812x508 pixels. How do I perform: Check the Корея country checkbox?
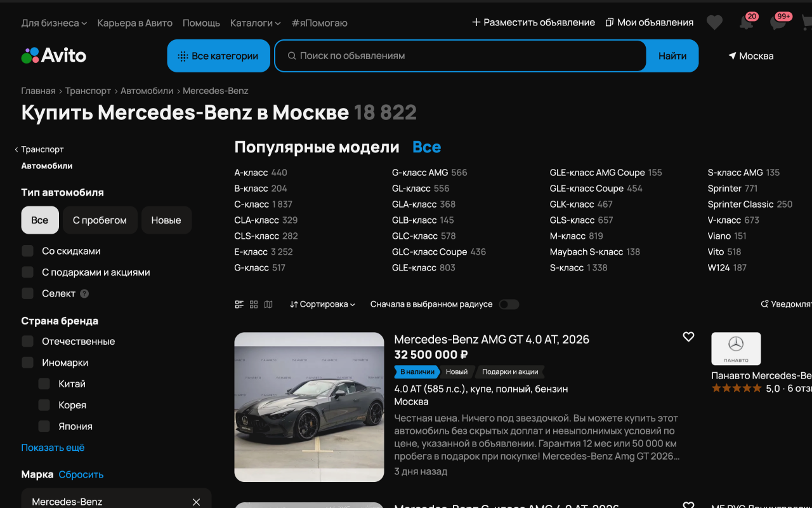[x=44, y=405]
